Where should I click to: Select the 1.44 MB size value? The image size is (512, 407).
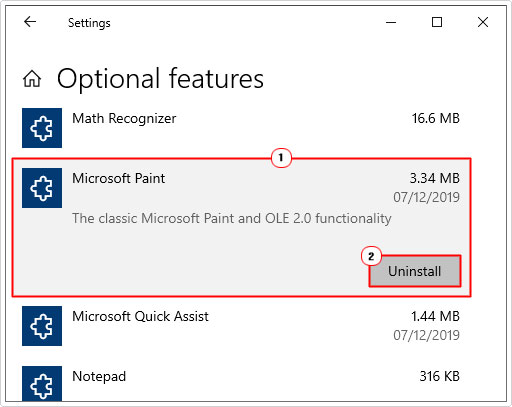coord(435,316)
